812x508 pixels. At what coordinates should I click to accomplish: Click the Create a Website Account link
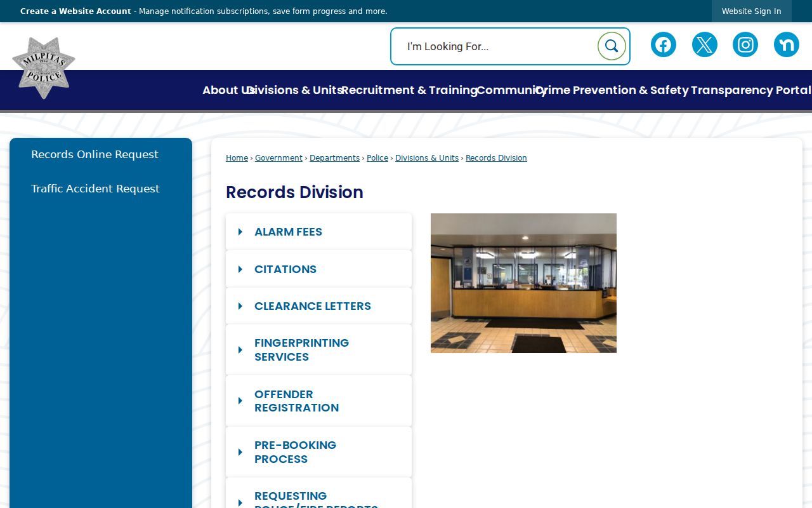(75, 11)
